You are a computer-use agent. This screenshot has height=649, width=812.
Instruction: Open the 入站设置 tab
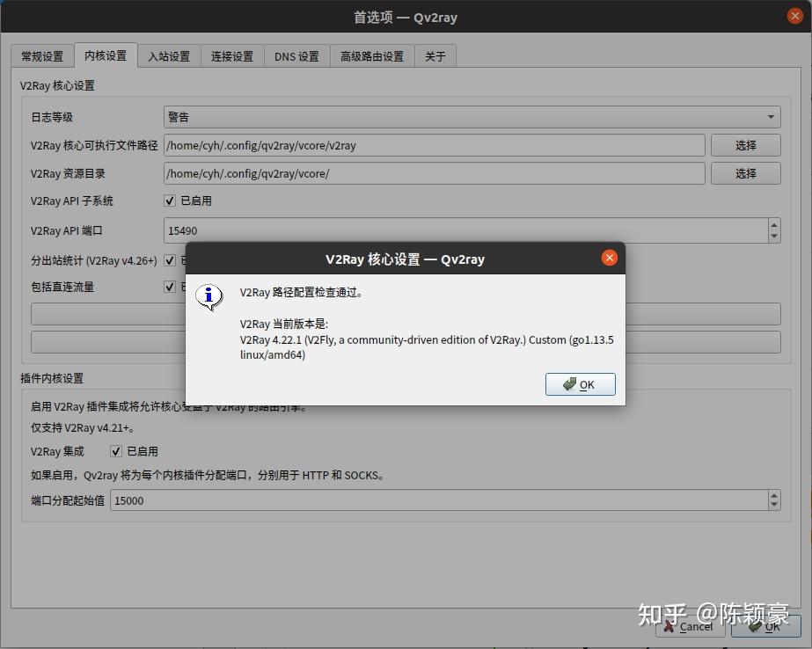(168, 55)
